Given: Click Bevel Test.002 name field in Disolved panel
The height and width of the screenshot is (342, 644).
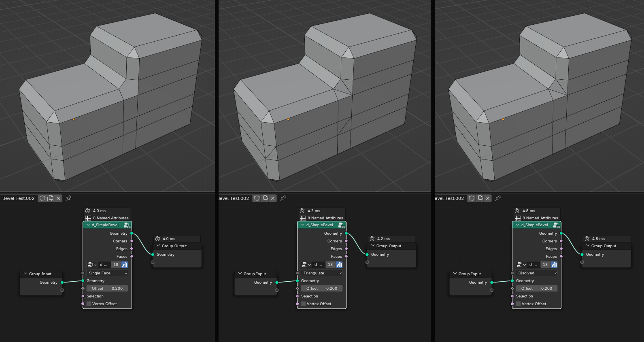Looking at the screenshot, I should point(451,198).
